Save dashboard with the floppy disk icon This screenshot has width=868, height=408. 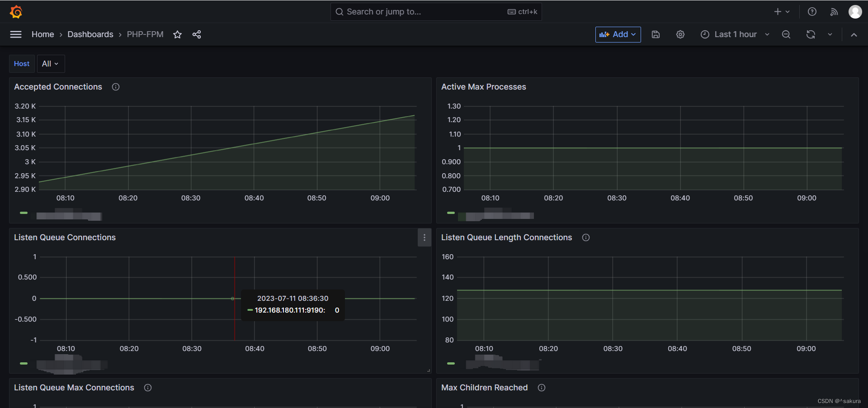(656, 34)
